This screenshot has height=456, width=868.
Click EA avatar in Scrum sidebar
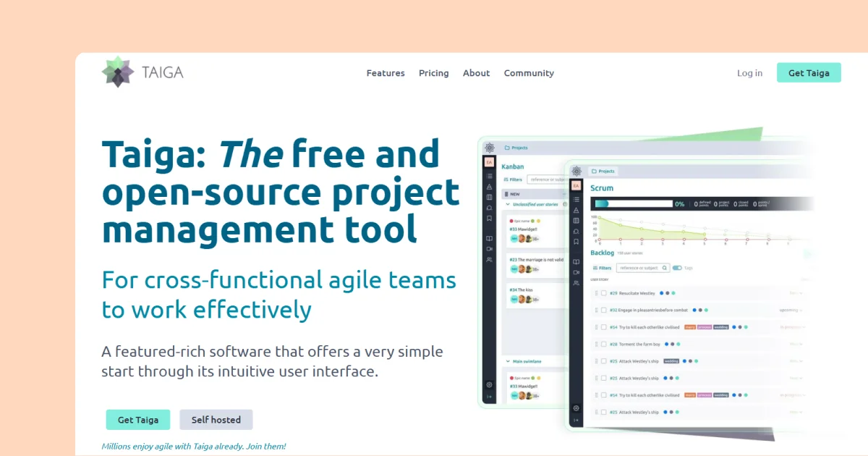(576, 185)
